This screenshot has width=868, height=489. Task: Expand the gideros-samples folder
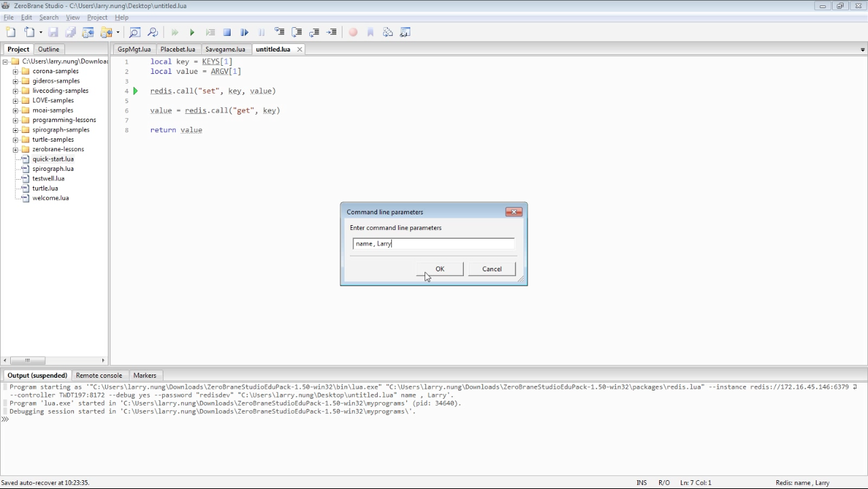point(16,81)
